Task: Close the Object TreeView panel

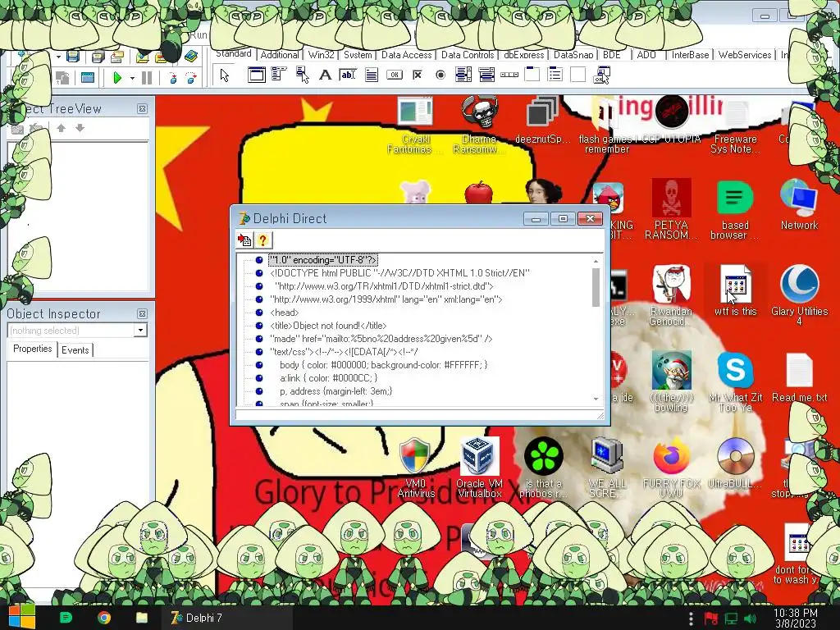Action: (x=142, y=109)
